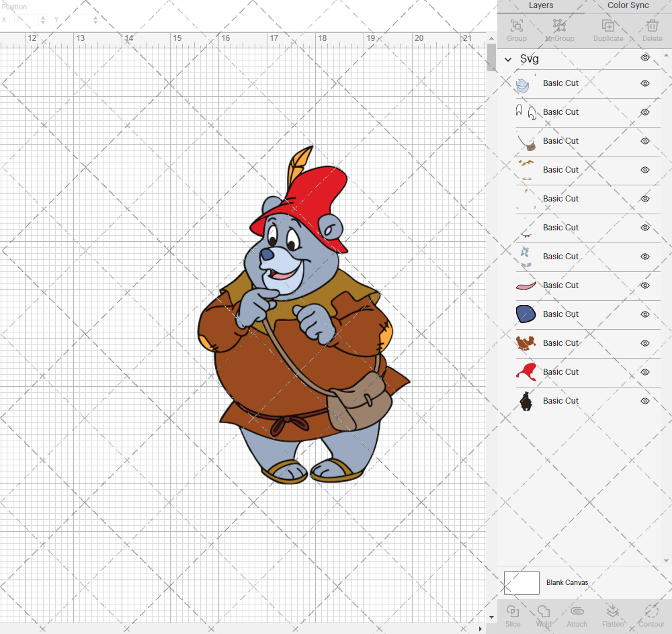The width and height of the screenshot is (672, 634).
Task: Select the black silhouette layer thumbnail
Action: tap(526, 401)
